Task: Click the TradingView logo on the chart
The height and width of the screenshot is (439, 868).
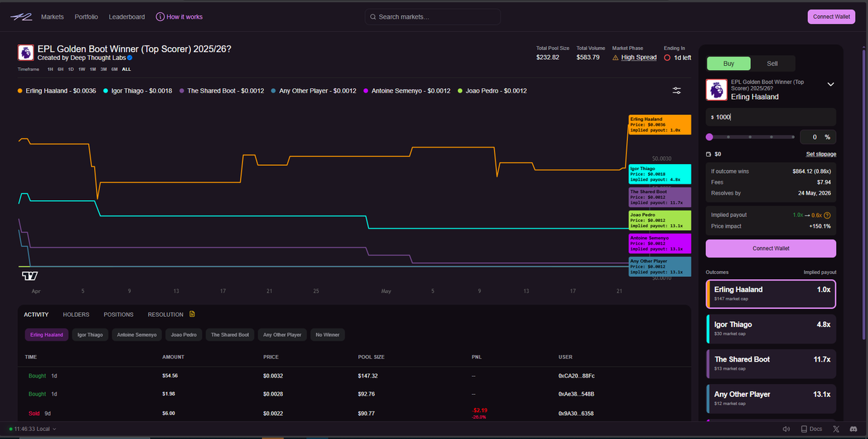Action: 30,276
